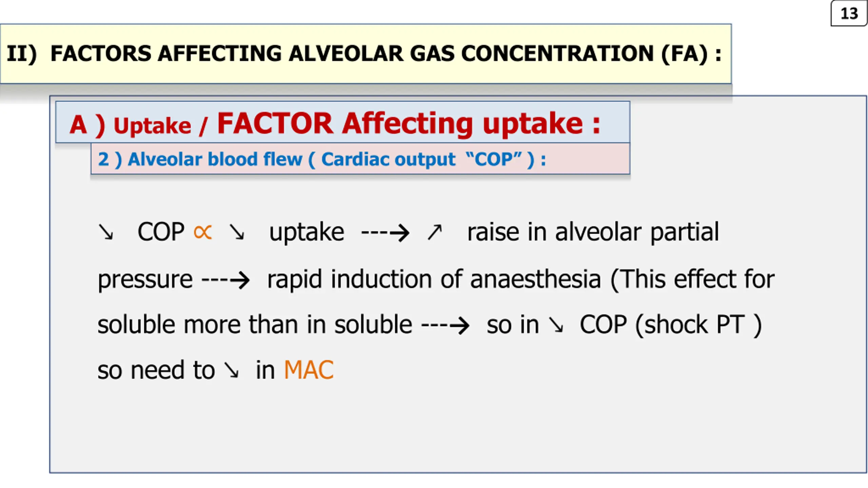Click the right arrow after 'in soluble'
Viewport: 868px width, 488px height.
coord(446,326)
